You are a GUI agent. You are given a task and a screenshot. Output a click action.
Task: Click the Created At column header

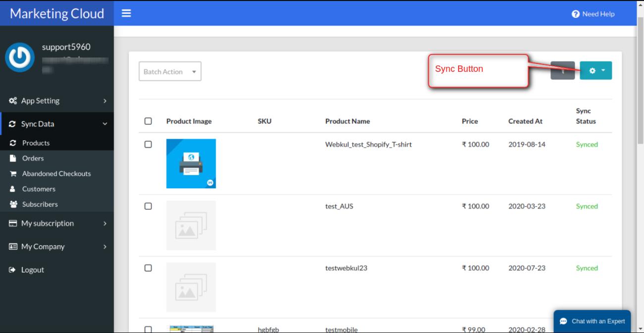click(526, 121)
